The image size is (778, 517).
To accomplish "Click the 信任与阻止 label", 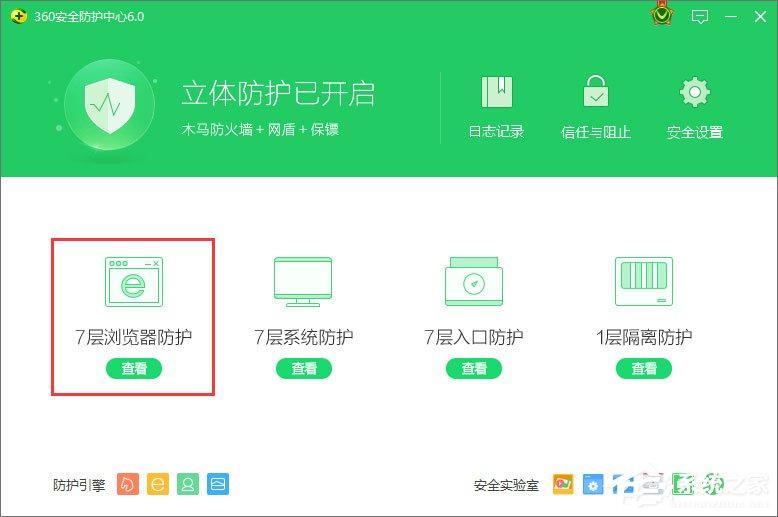I will pyautogui.click(x=596, y=132).
